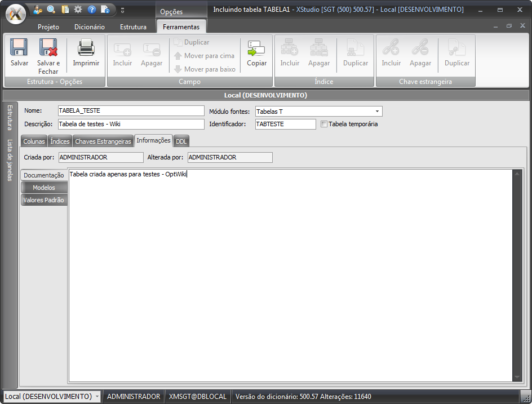Open the Dicionário ribbon tab
Image resolution: width=532 pixels, height=404 pixels.
coord(90,27)
